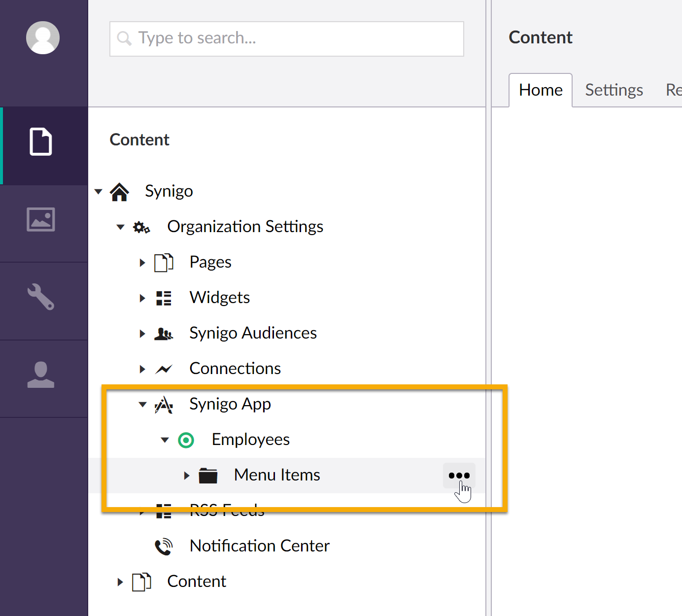682x616 pixels.
Task: Select Menu Items in the tree
Action: tap(277, 476)
